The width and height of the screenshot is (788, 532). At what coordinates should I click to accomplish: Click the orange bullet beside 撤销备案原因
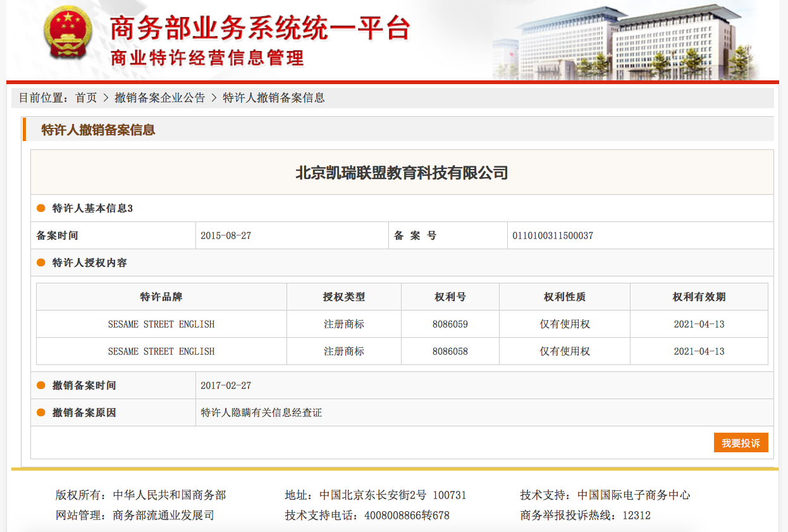tap(41, 412)
